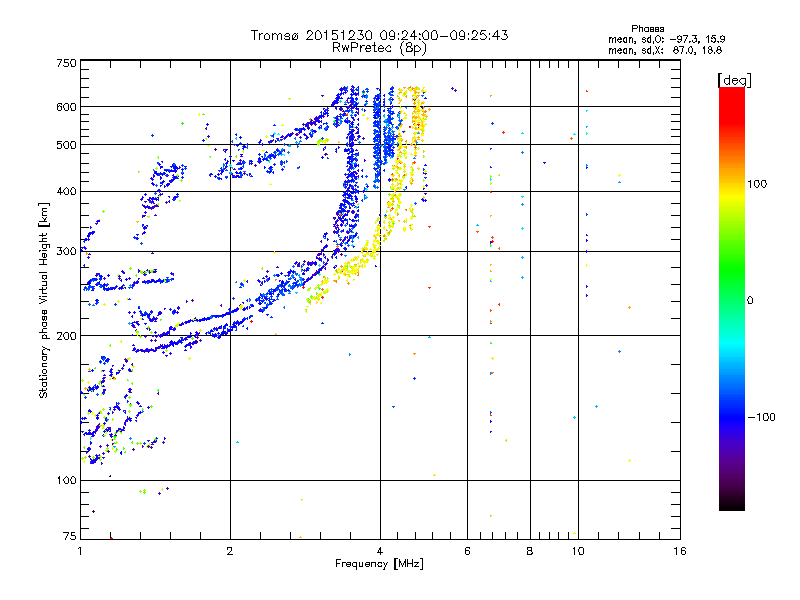Image resolution: width=800 pixels, height=600 pixels.
Task: Click the y-axis '600' tick label
Action: coord(66,107)
